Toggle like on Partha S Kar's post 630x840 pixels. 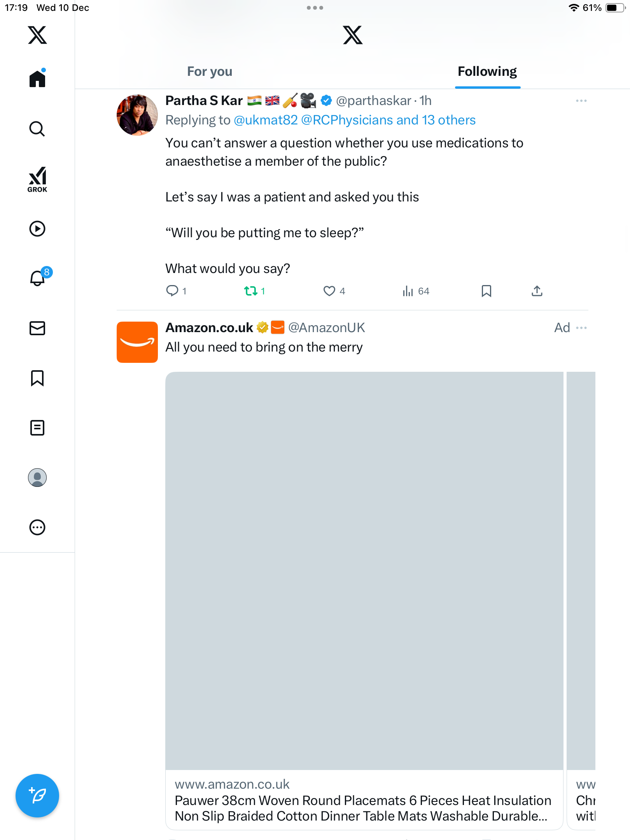(x=329, y=291)
